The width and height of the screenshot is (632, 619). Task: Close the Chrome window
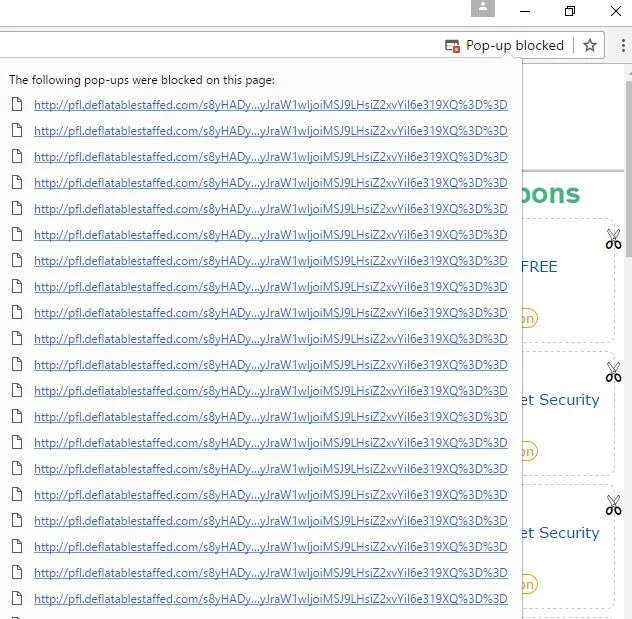616,11
